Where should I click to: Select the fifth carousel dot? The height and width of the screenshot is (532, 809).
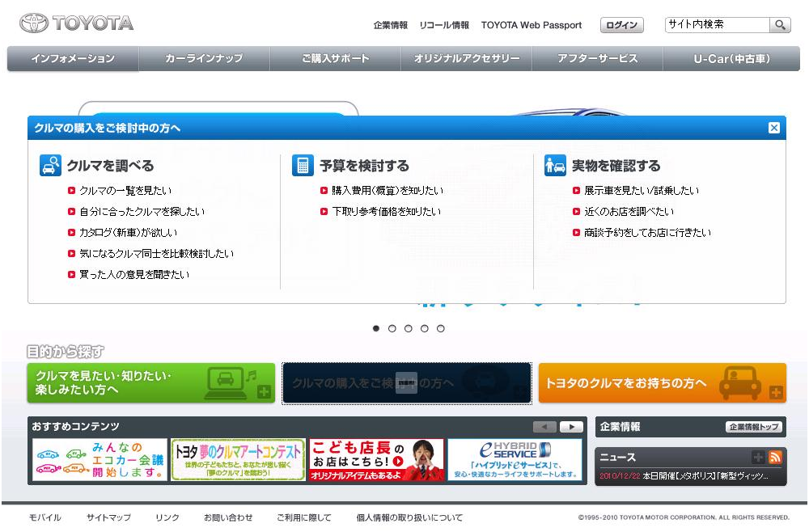pos(441,328)
